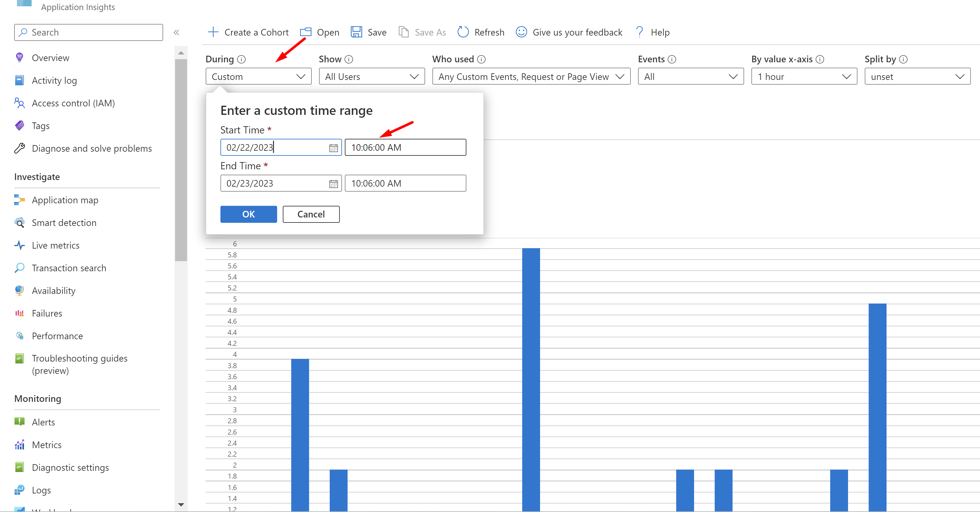Click the sidebar scrollbar up arrow
980x512 pixels.
coord(181,53)
